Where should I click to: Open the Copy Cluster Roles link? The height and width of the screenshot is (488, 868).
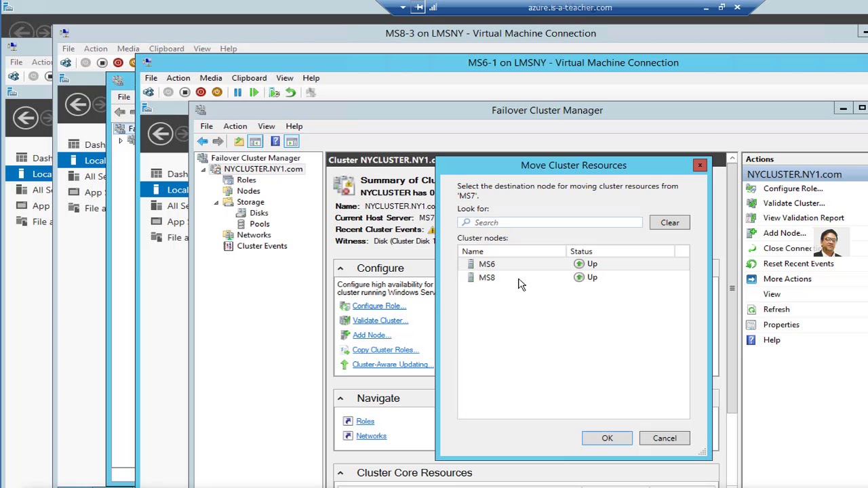pos(385,350)
